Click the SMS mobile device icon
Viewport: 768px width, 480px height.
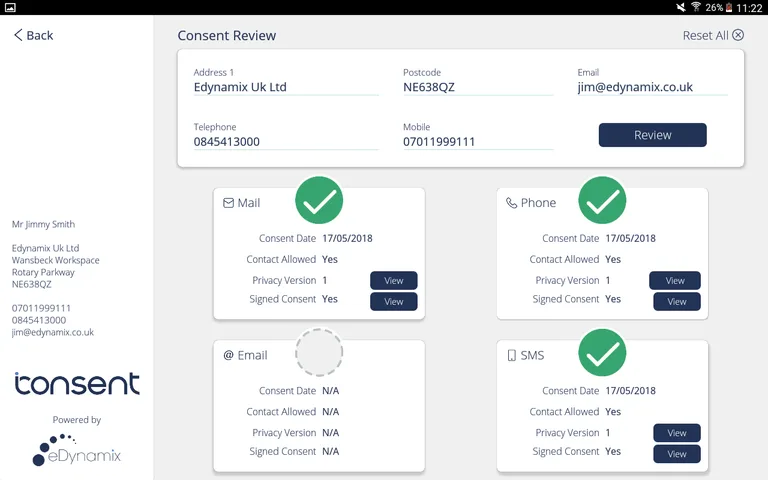pos(511,355)
